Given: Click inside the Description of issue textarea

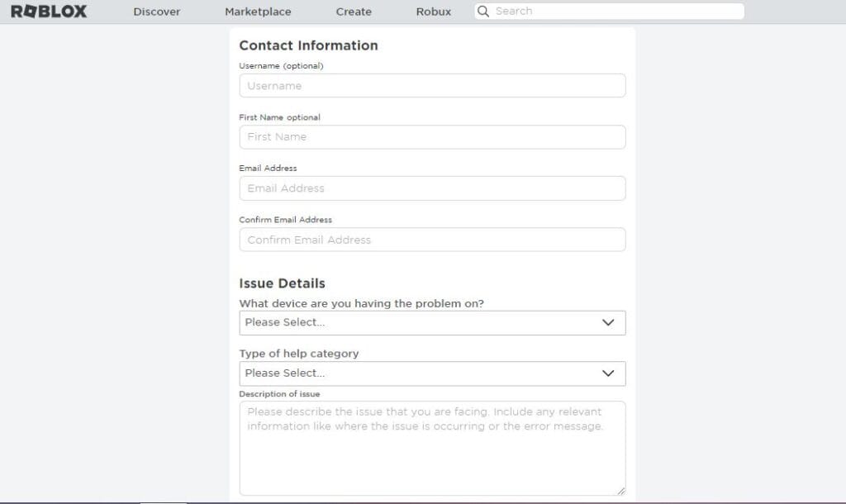Looking at the screenshot, I should pyautogui.click(x=432, y=448).
